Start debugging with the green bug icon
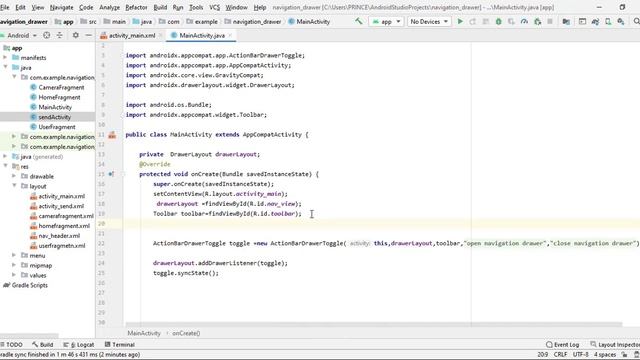 click(498, 22)
